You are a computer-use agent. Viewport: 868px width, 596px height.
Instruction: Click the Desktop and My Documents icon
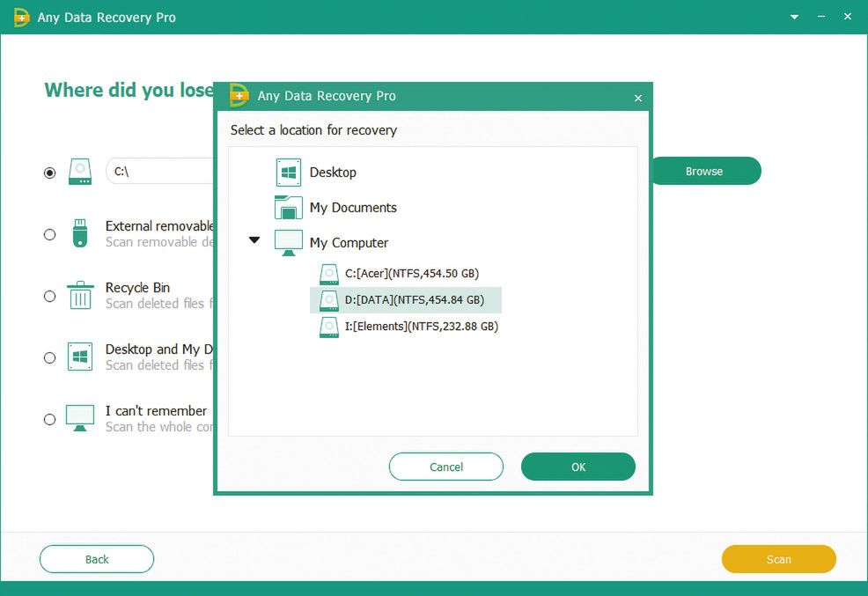click(x=80, y=357)
